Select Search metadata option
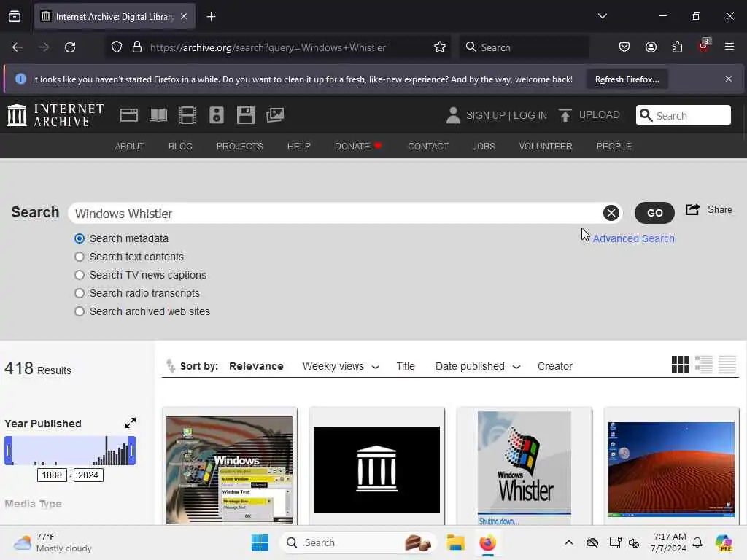Screen dimensions: 747x560 80,238
